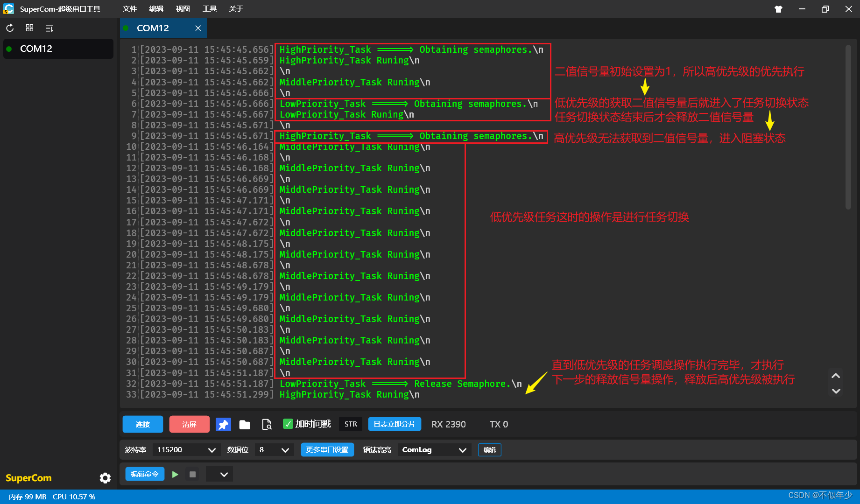Click the SuperCom app logo
This screenshot has width=860, height=504.
(8, 9)
